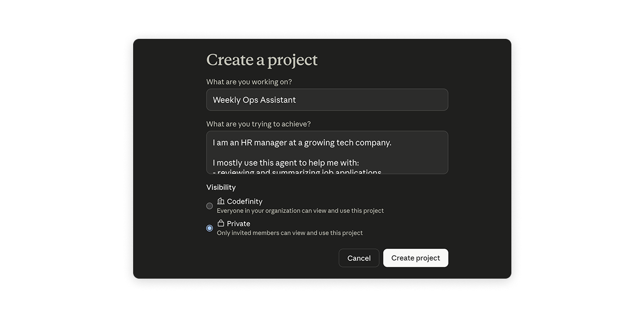Screen dimensions: 644x318
Task: Click the 'Create a project' dialog title
Action: (x=262, y=59)
